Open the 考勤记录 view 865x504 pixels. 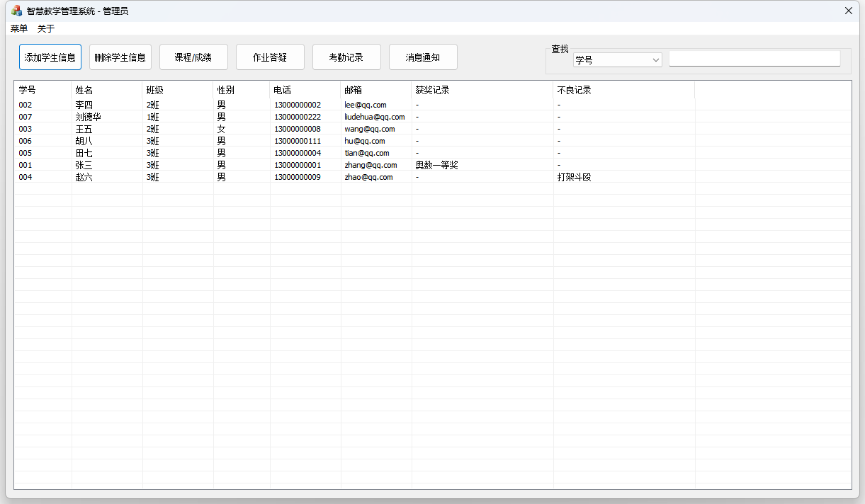(x=346, y=57)
